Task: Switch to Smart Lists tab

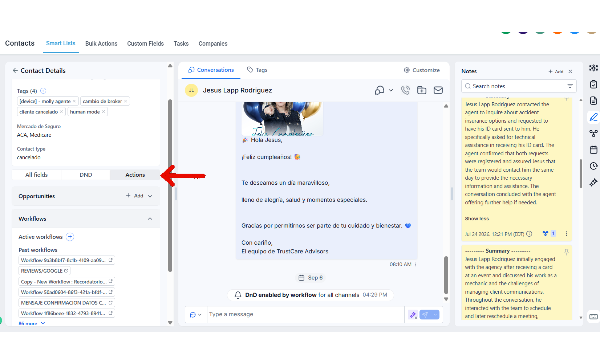Action: 61,43
